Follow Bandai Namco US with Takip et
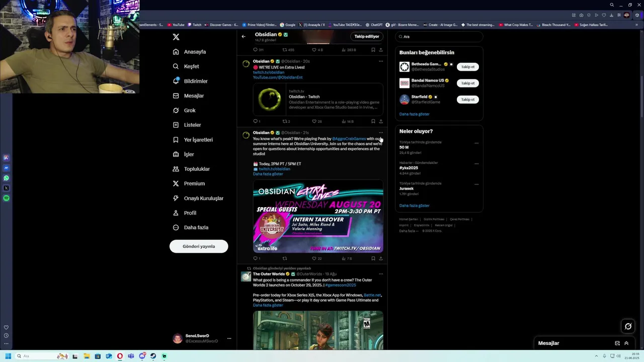The height and width of the screenshot is (362, 644). pyautogui.click(x=468, y=83)
